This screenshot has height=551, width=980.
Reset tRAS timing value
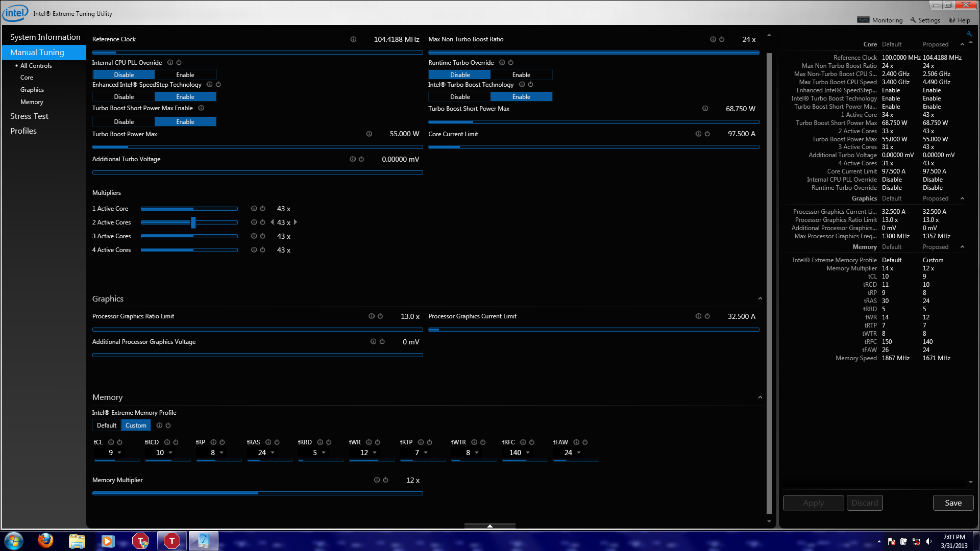[277, 442]
